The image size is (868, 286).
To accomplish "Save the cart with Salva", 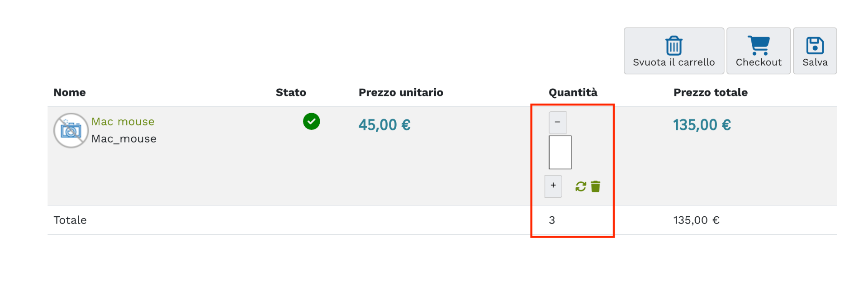I will pyautogui.click(x=815, y=51).
